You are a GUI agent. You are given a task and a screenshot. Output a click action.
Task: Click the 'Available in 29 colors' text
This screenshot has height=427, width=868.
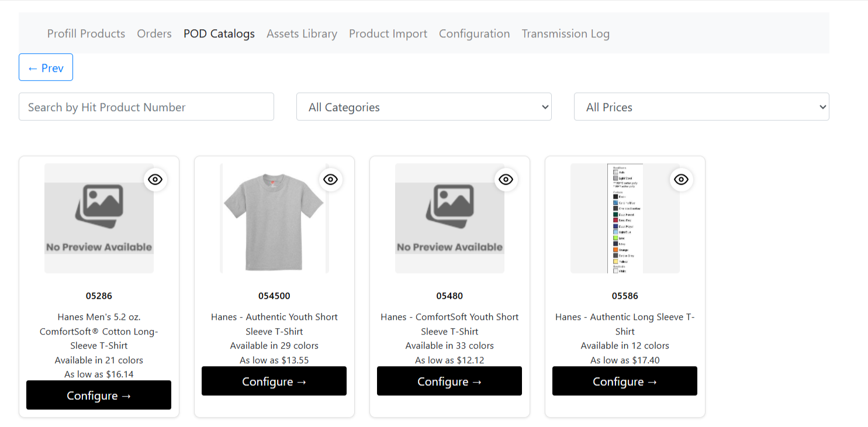coord(274,346)
